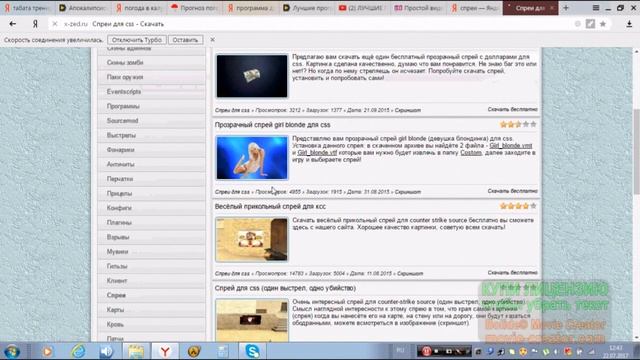Open the Плагины category
The image size is (640, 360).
click(x=151, y=222)
